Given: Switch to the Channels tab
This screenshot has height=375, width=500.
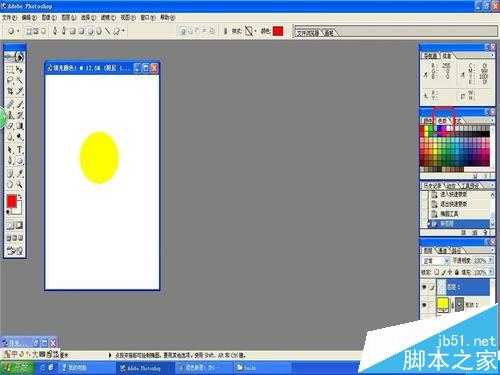Looking at the screenshot, I should pos(442,250).
